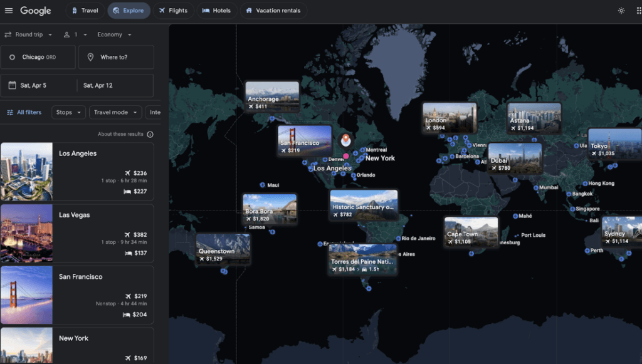Click the Sat, Apr 5 departure date
642x364 pixels.
[38, 85]
